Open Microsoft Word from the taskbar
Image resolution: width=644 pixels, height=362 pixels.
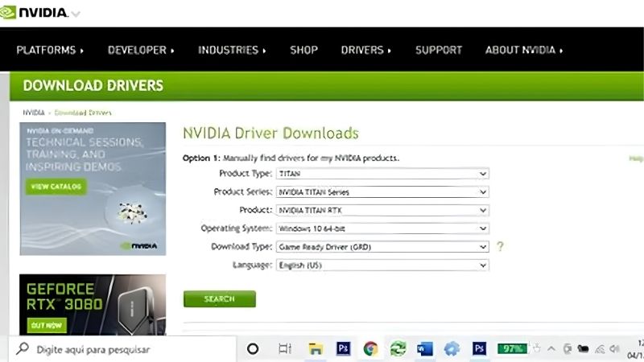click(425, 349)
